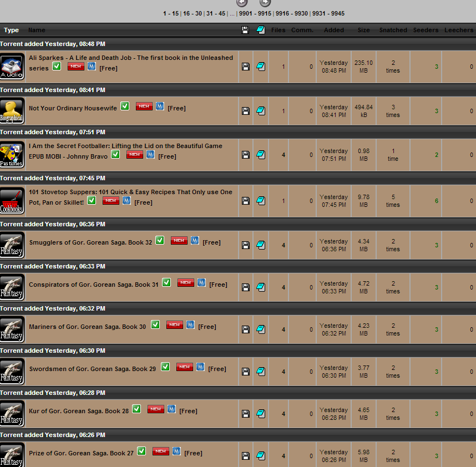The width and height of the screenshot is (476, 467).
Task: Click seeders count 6 for 101 Stovetop Suppers
Action: (437, 201)
